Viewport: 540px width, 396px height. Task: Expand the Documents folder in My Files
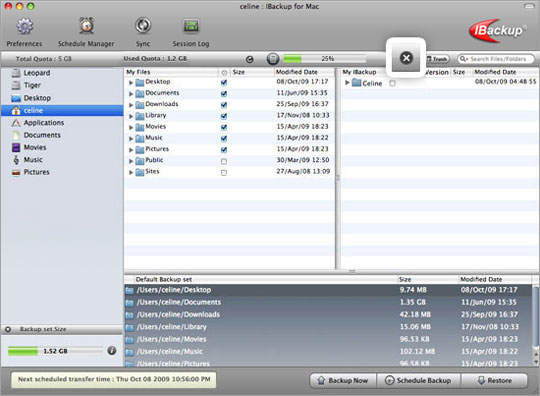pos(131,94)
